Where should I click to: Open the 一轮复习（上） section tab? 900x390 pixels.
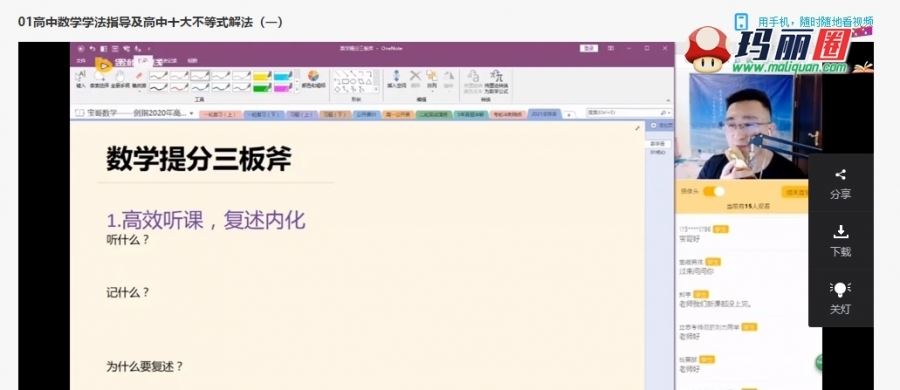pos(220,114)
